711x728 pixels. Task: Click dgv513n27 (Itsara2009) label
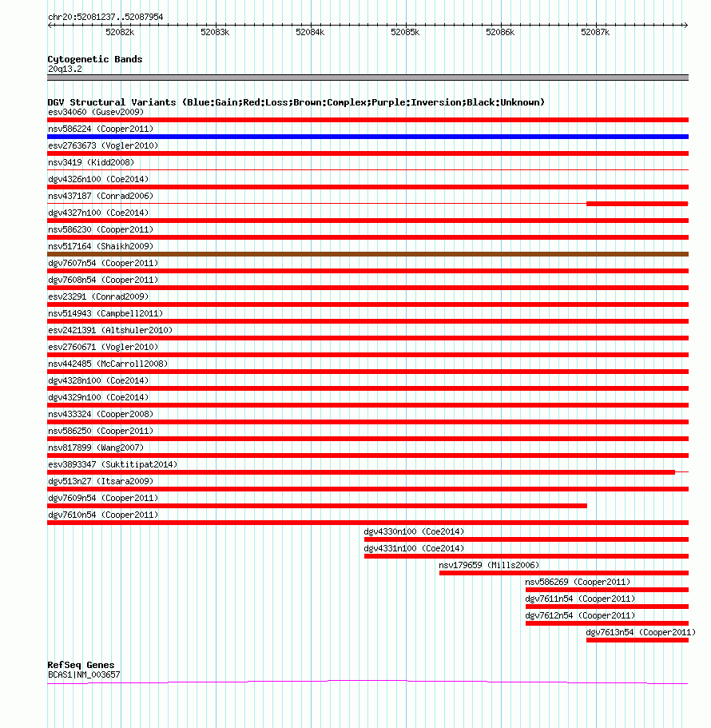pyautogui.click(x=100, y=480)
